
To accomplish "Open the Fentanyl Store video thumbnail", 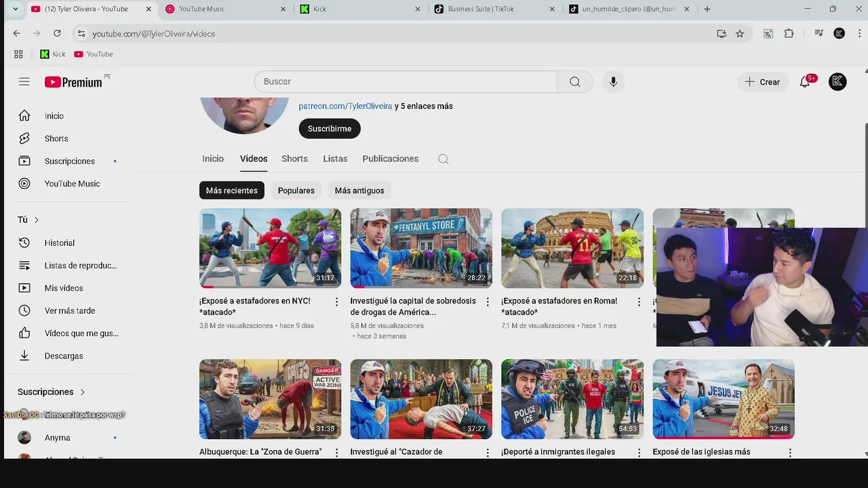I will tap(421, 248).
